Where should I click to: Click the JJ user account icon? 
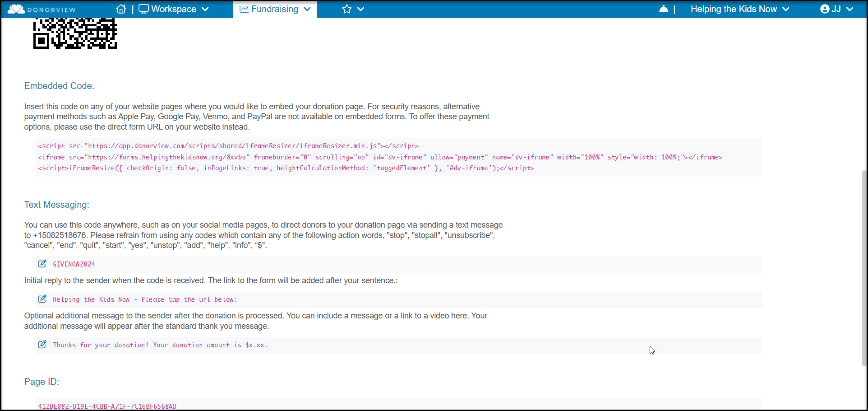tap(825, 9)
